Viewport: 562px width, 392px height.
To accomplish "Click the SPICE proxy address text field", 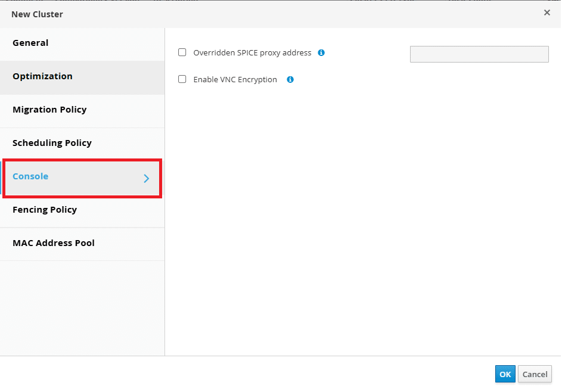I will [479, 54].
